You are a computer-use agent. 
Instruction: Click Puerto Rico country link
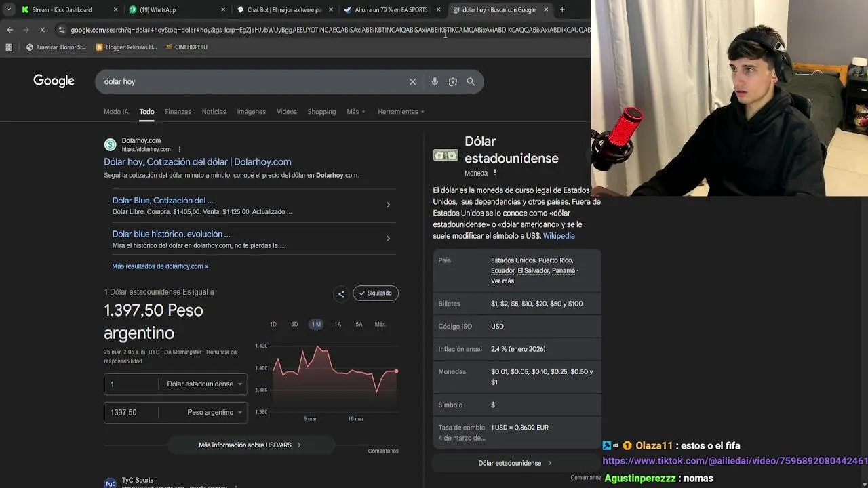[x=555, y=260]
